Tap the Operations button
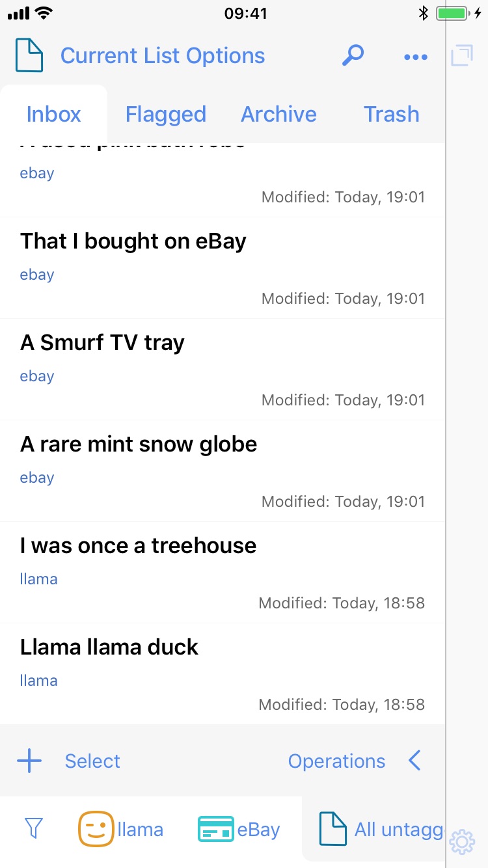Viewport: 488px width, 868px height. point(336,761)
